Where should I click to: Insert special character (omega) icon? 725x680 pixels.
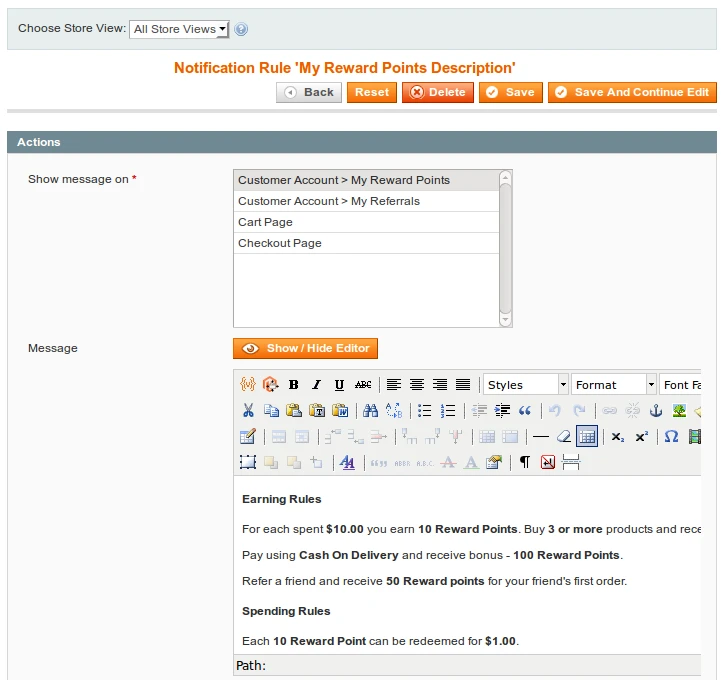tap(671, 437)
